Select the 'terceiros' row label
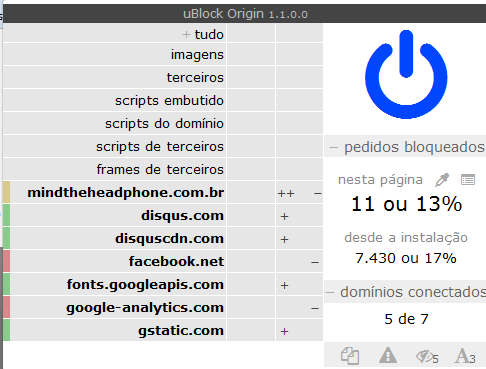This screenshot has height=369, width=486. [x=195, y=77]
